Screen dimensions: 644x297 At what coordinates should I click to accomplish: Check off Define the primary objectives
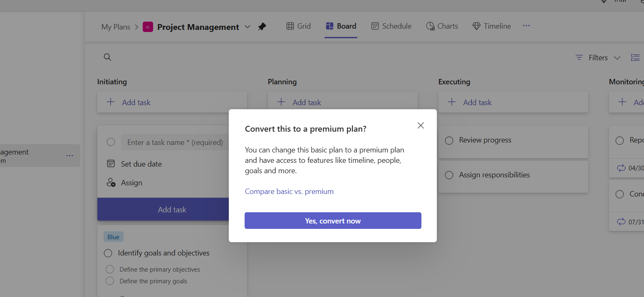[x=110, y=269]
